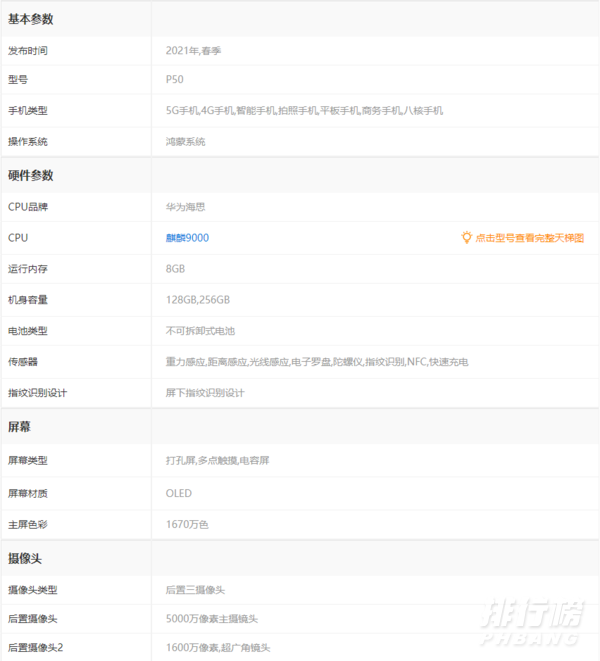Open 点击型号查看完整天梯图 orange link

tap(530, 238)
